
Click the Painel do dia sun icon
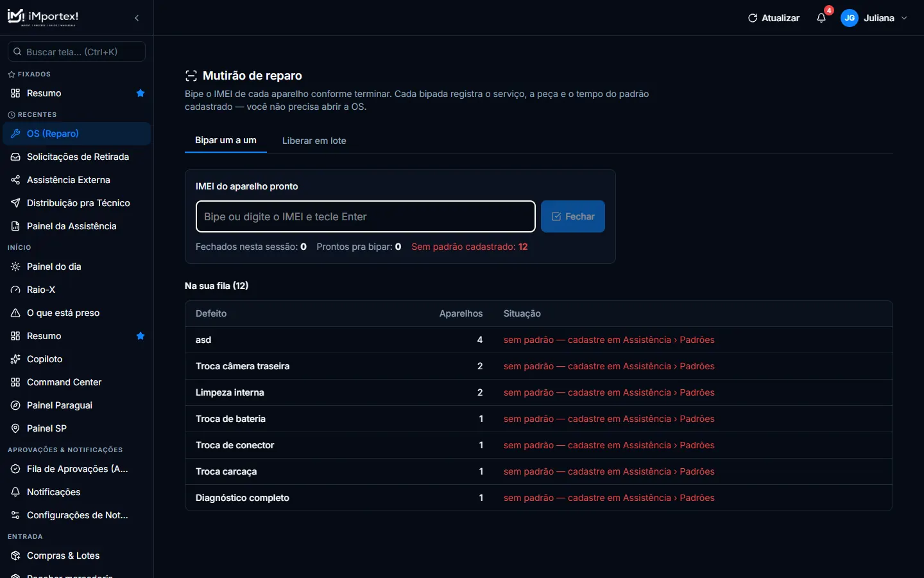[x=15, y=267]
